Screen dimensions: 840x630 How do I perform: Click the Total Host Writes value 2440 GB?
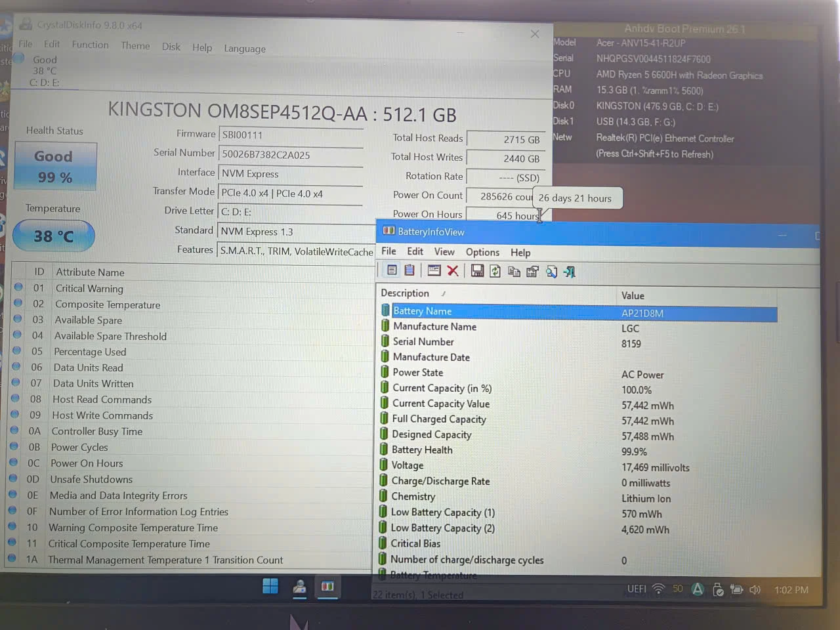coord(505,158)
